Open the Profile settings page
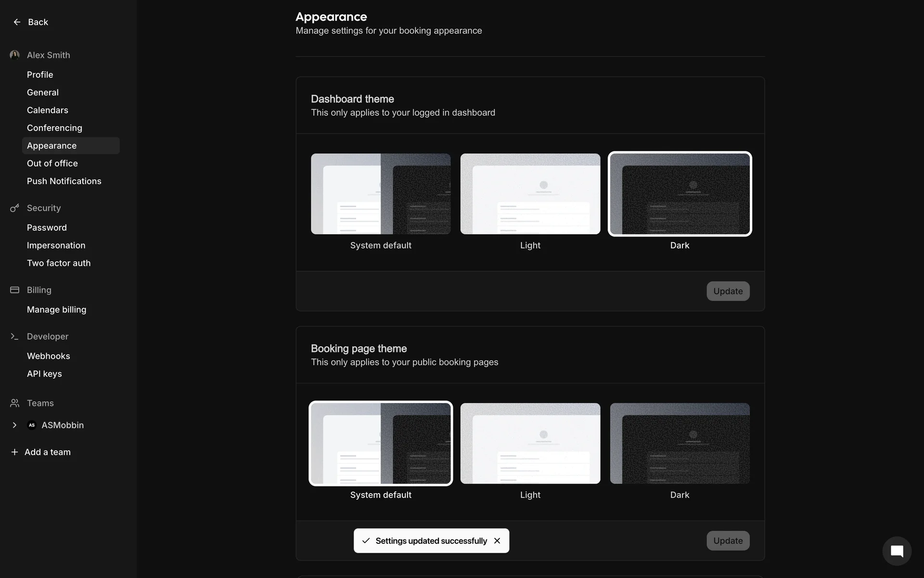 [x=40, y=75]
